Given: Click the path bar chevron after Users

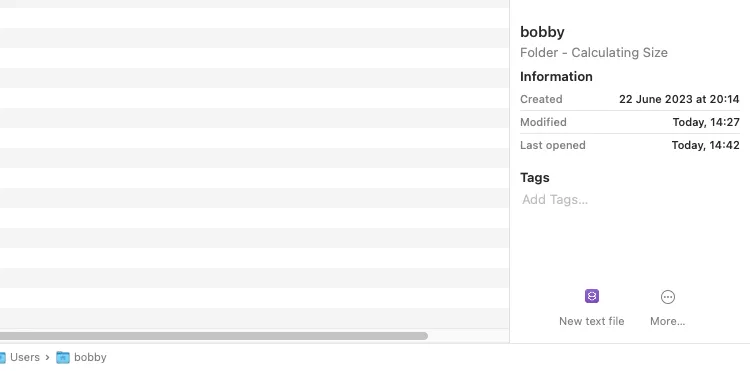Looking at the screenshot, I should pyautogui.click(x=48, y=357).
